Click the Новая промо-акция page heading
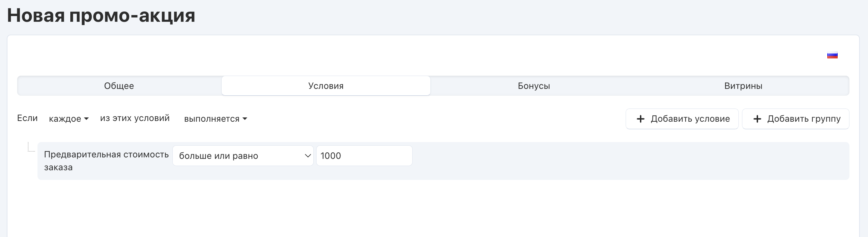Screen dimensions: 868x237 (x=101, y=16)
